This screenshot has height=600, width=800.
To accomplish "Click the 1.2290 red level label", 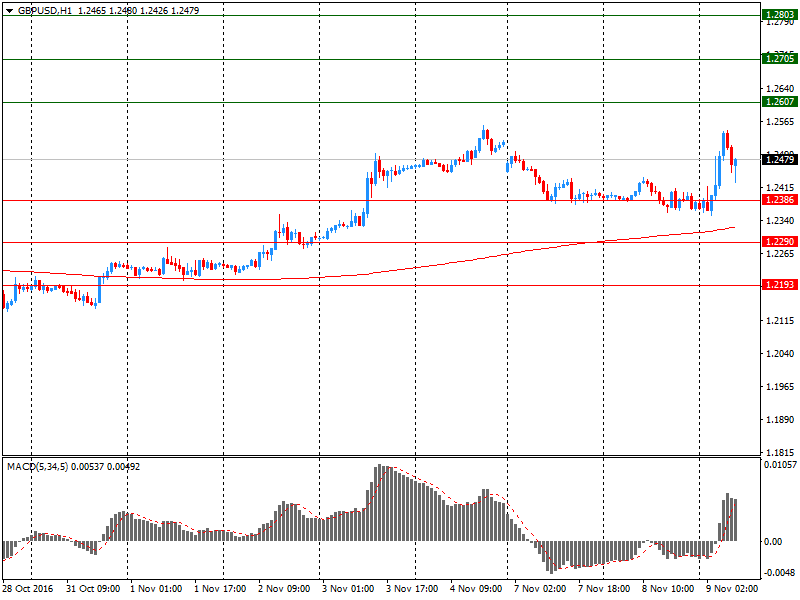I will click(780, 241).
